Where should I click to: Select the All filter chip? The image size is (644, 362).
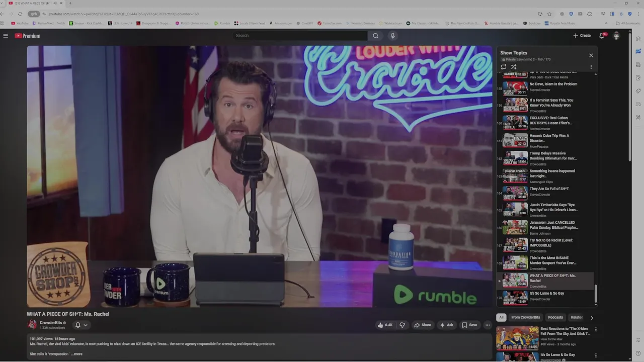(x=501, y=317)
